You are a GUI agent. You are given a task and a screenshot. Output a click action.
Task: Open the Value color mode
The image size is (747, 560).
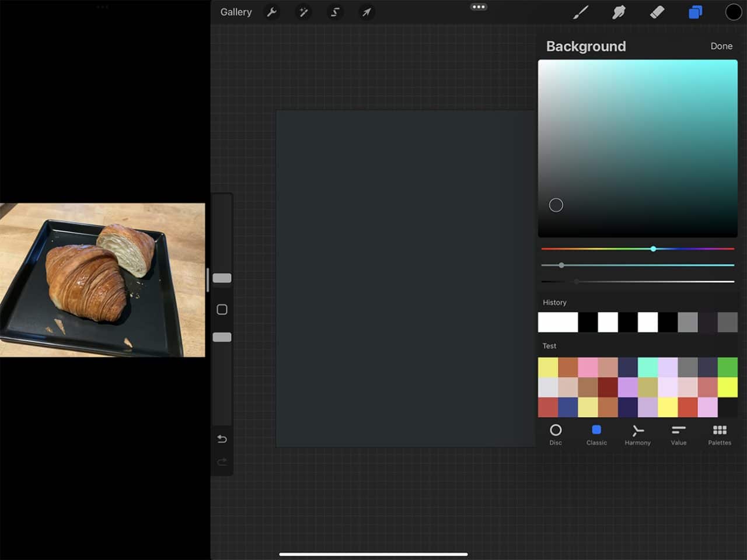679,434
